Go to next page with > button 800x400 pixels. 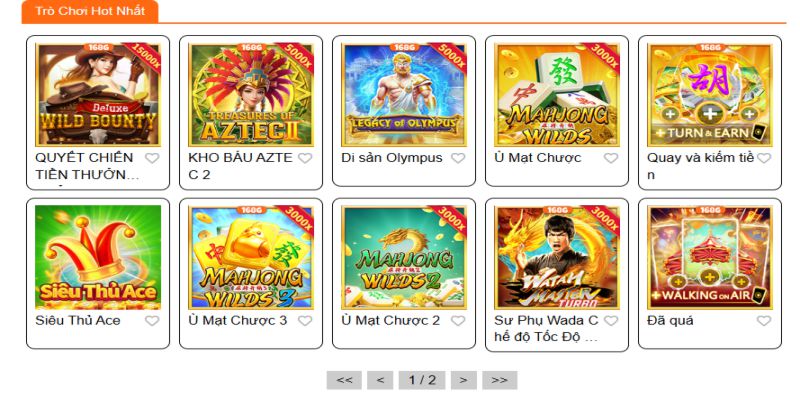click(x=464, y=380)
